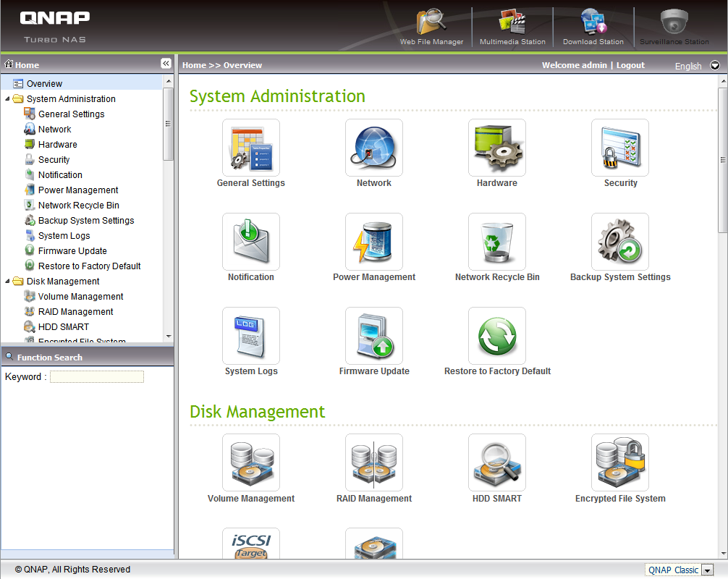Open Network Recycle Bin large icon

(x=496, y=242)
